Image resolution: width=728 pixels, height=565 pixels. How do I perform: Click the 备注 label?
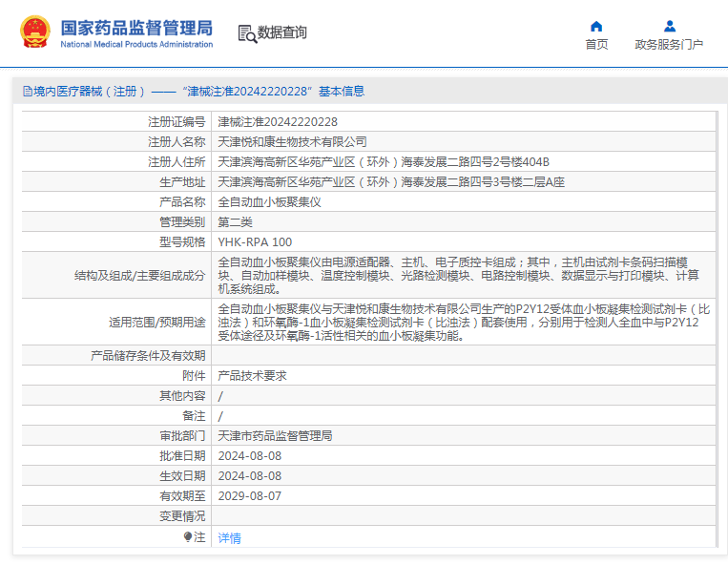(194, 415)
